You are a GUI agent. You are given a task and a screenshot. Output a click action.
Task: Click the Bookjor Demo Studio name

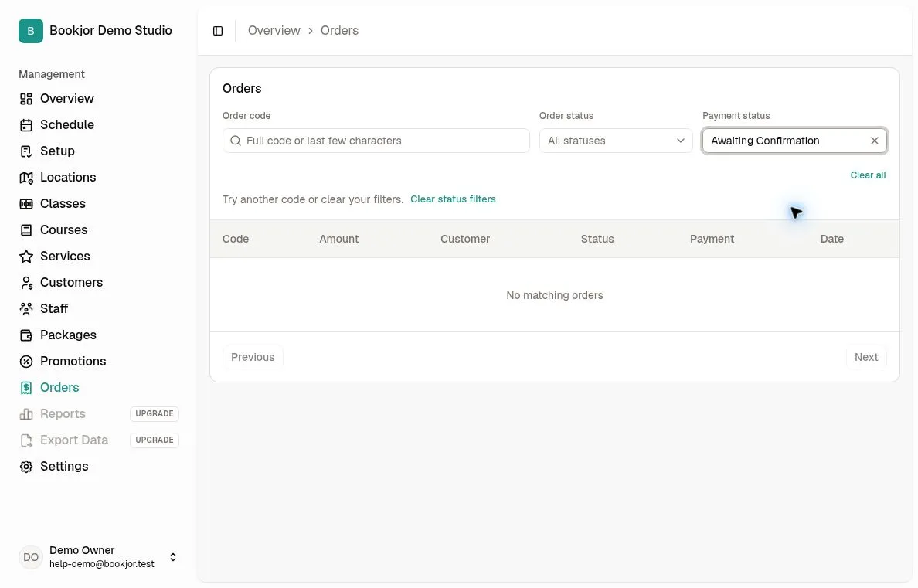coord(110,31)
